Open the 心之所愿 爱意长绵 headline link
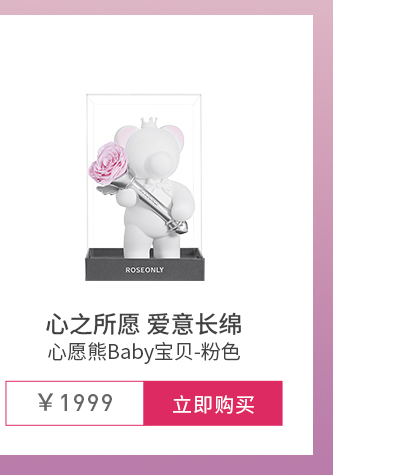The height and width of the screenshot is (475, 413). coord(144,324)
